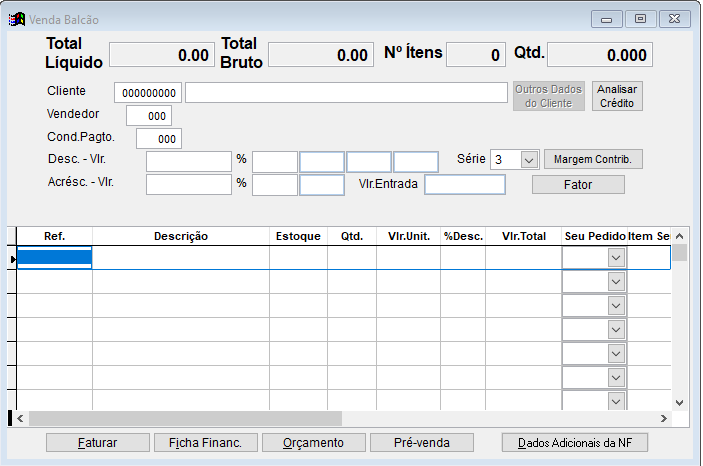Click the Qtd. total value box

pyautogui.click(x=600, y=55)
